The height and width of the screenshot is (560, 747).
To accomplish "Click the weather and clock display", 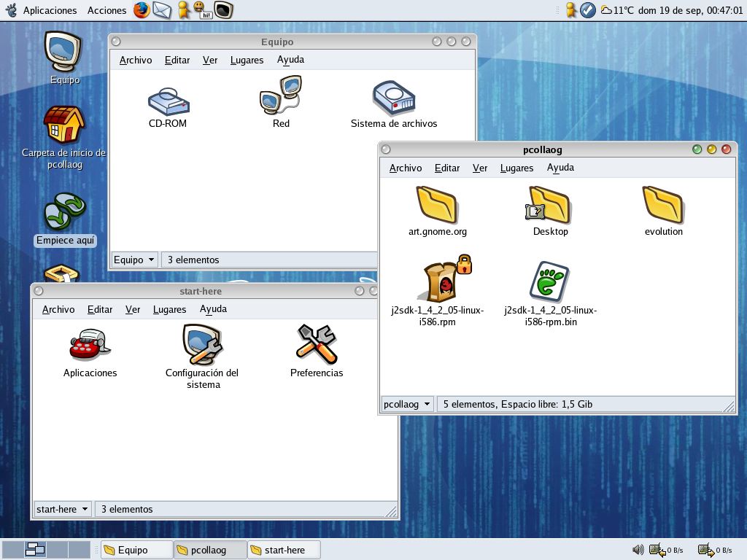I will pyautogui.click(x=671, y=10).
